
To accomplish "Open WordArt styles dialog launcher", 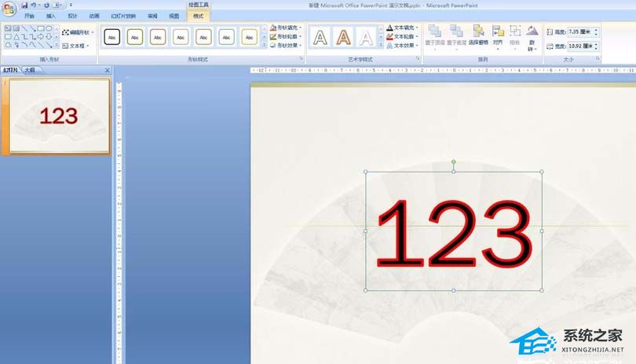I will pyautogui.click(x=418, y=59).
